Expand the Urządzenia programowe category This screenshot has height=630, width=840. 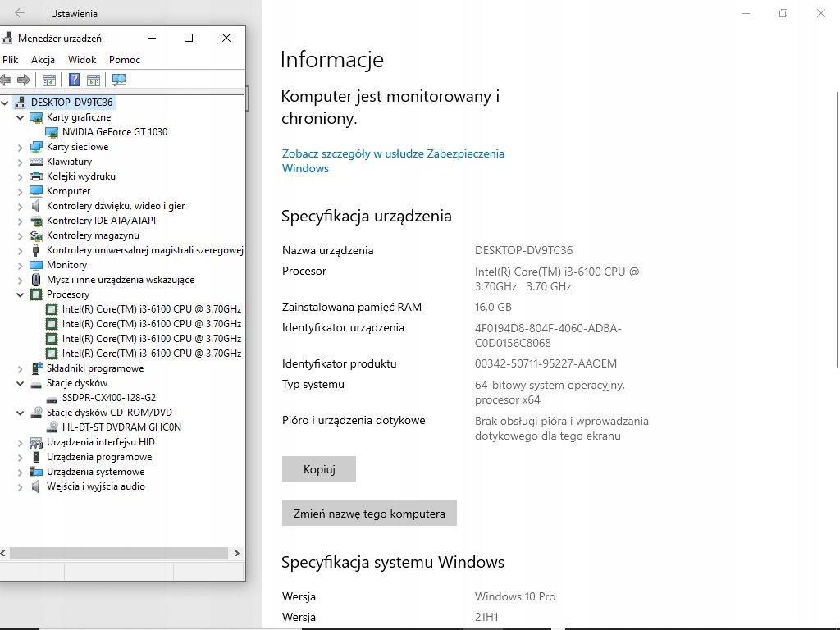click(x=20, y=458)
